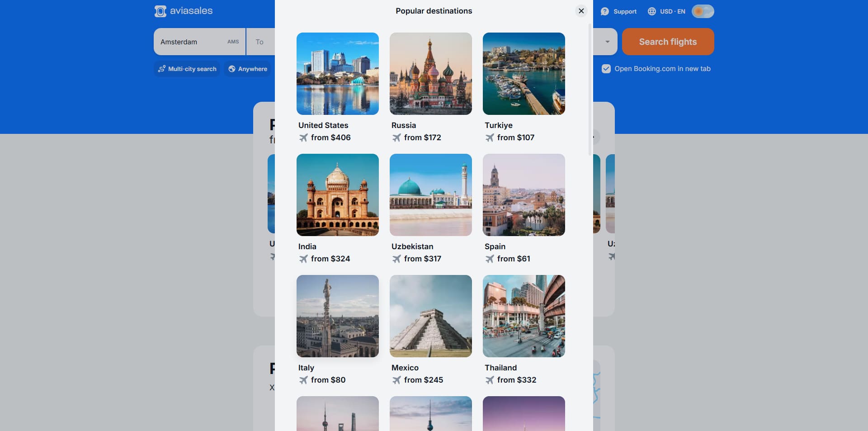Click the from $317 price
This screenshot has width=868, height=431.
423,259
